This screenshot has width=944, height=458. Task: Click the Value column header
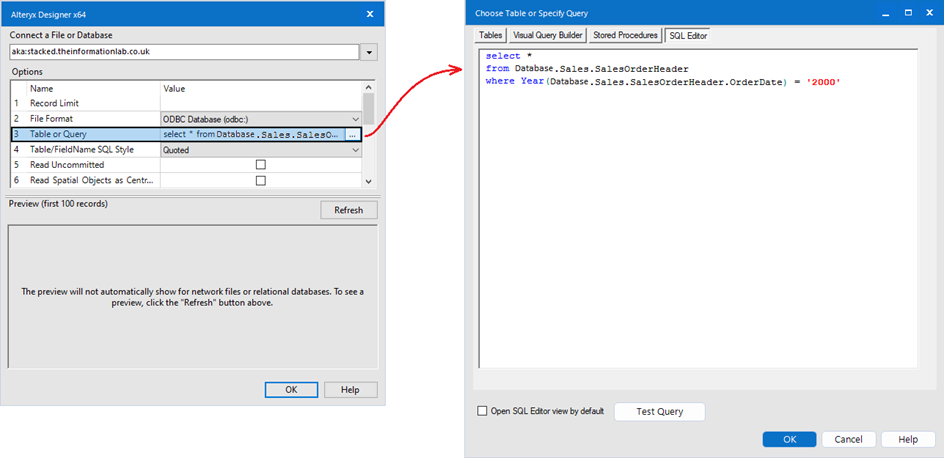coord(174,88)
